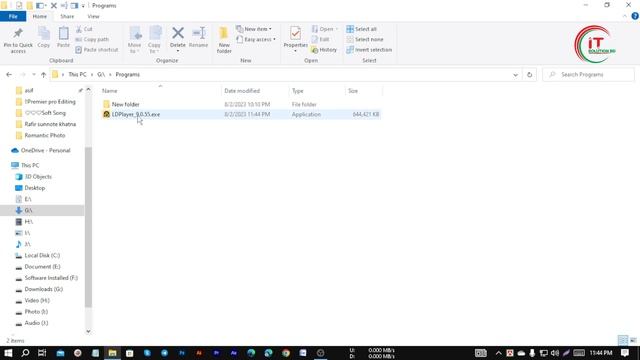
Task: Open Romantic Photo quick access folder
Action: (x=44, y=135)
